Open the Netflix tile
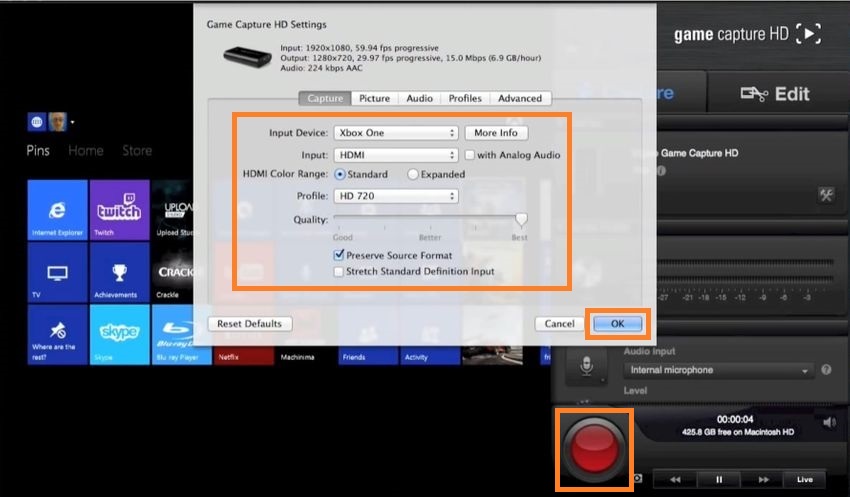This screenshot has width=850, height=497. (x=244, y=356)
